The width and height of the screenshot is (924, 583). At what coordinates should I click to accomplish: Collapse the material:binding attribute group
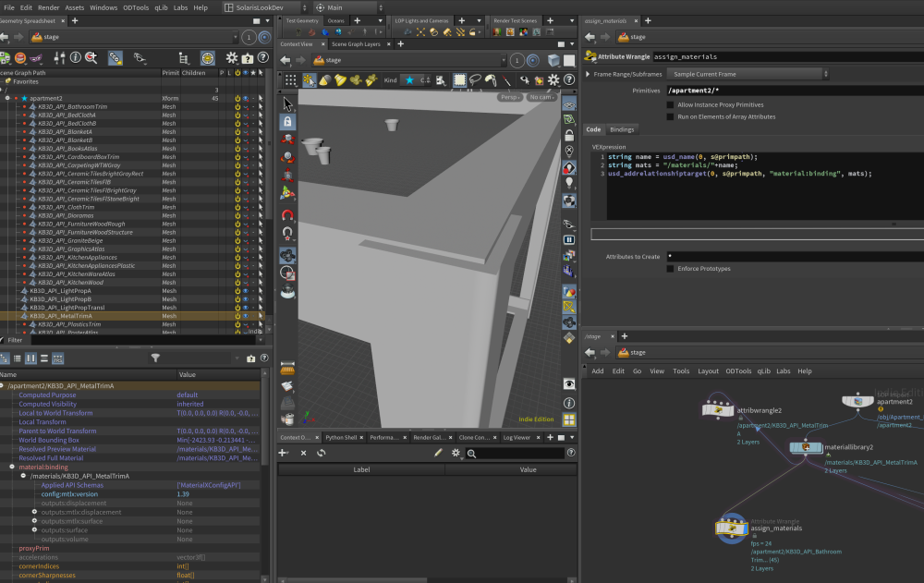tap(12, 467)
